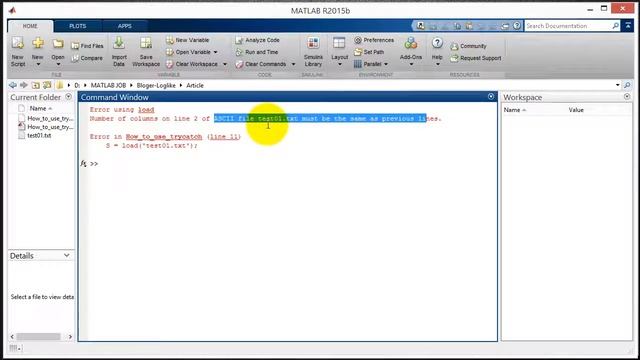The height and width of the screenshot is (360, 640).
Task: Click Article in the folder path
Action: click(x=195, y=85)
